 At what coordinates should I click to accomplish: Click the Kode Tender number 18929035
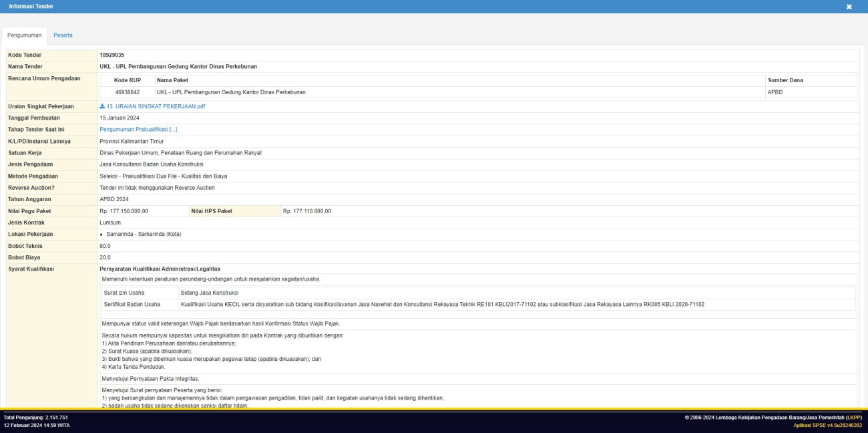(112, 55)
